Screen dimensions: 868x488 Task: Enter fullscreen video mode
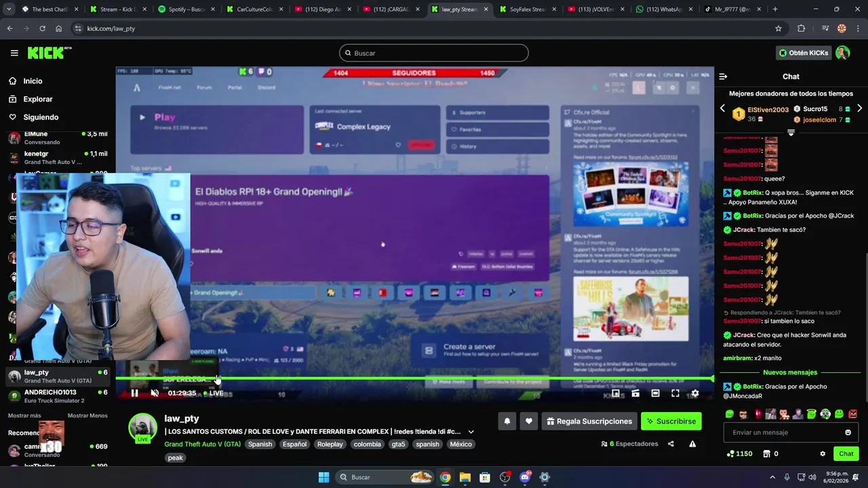point(675,393)
